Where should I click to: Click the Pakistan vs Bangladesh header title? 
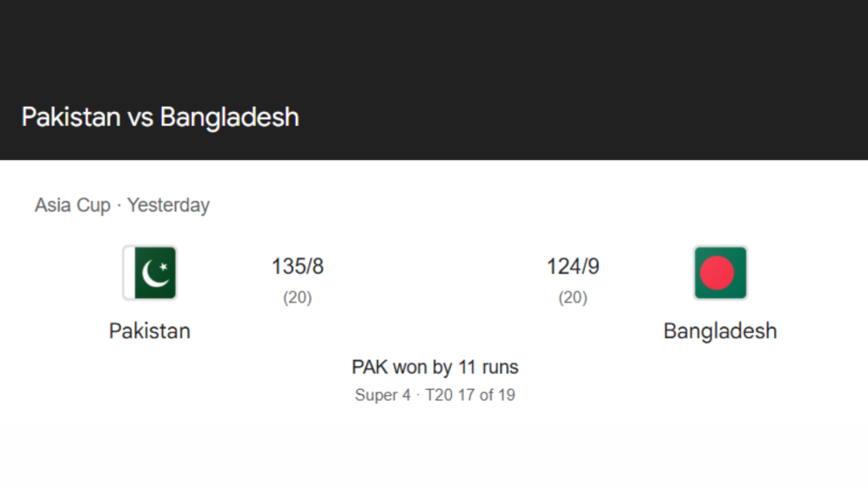[x=160, y=117]
